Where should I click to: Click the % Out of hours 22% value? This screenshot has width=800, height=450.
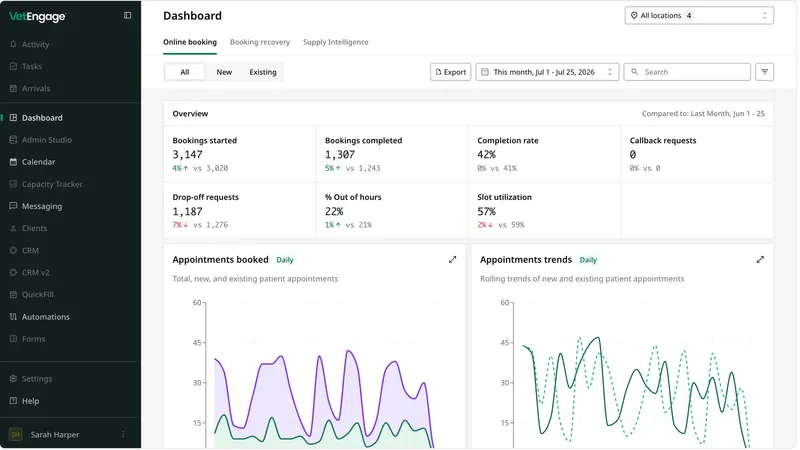click(334, 211)
